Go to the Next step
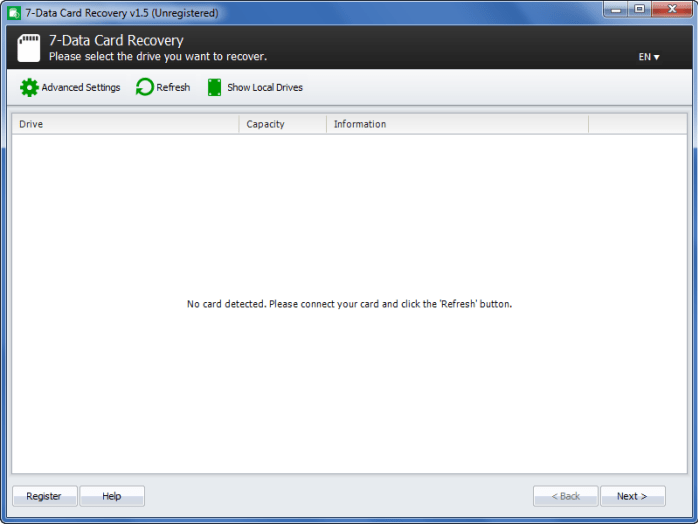The height and width of the screenshot is (524, 698). pyautogui.click(x=633, y=496)
